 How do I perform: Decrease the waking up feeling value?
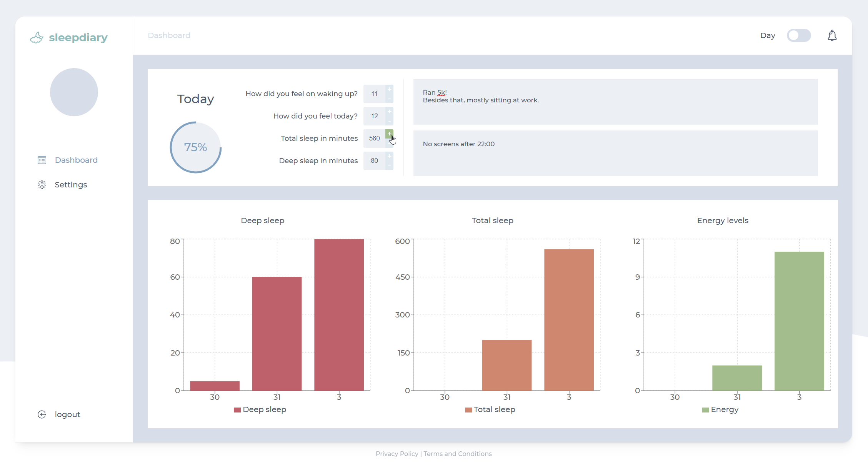pos(389,99)
